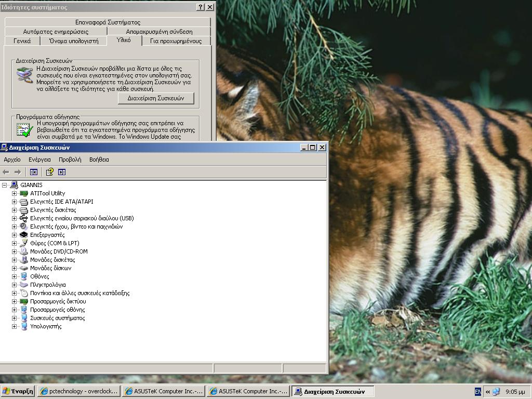Select the GIANNIS computer root node
Image resolution: width=532 pixels, height=399 pixels.
tap(31, 185)
